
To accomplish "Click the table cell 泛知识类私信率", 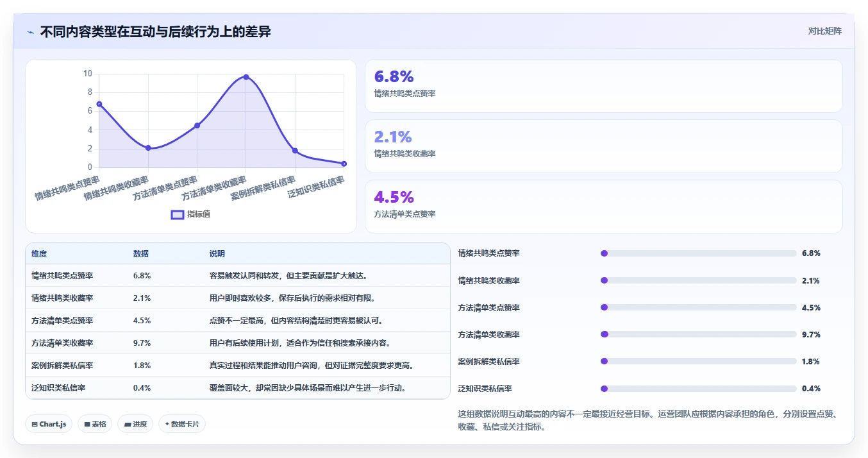I will [58, 388].
